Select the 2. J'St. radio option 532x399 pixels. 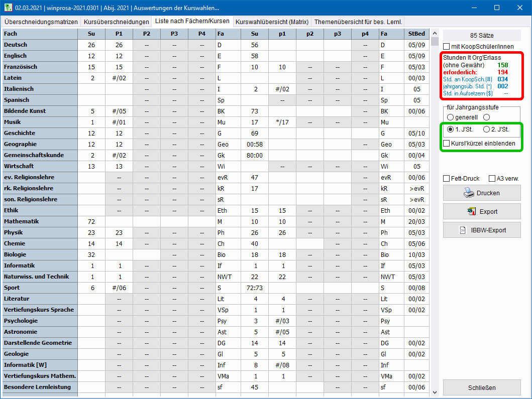click(x=486, y=129)
